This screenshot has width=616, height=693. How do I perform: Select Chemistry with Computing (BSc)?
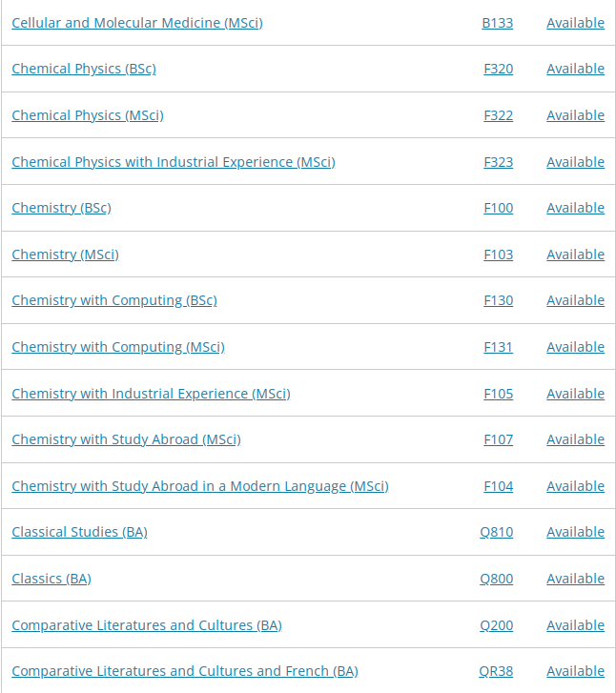pyautogui.click(x=114, y=300)
